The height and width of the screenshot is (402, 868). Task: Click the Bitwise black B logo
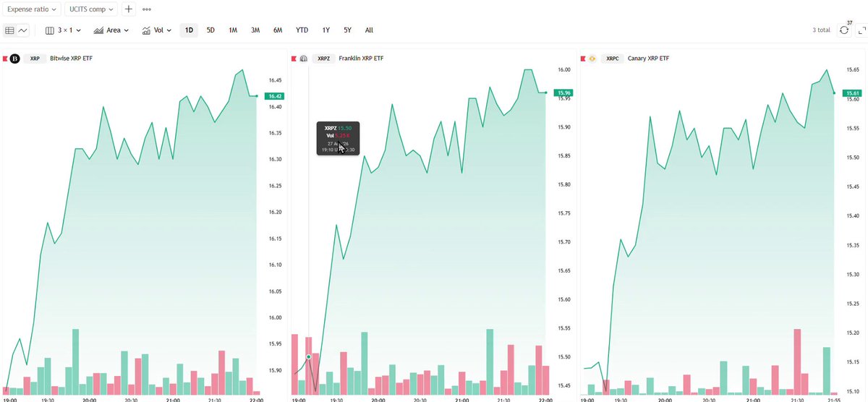pos(14,58)
